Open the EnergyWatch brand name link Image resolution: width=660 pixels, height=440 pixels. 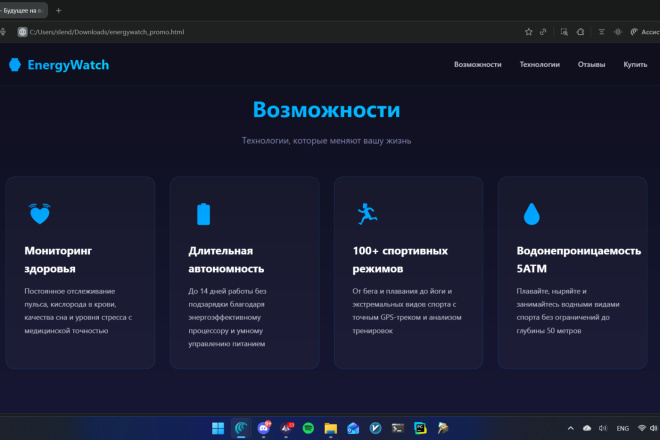click(68, 65)
